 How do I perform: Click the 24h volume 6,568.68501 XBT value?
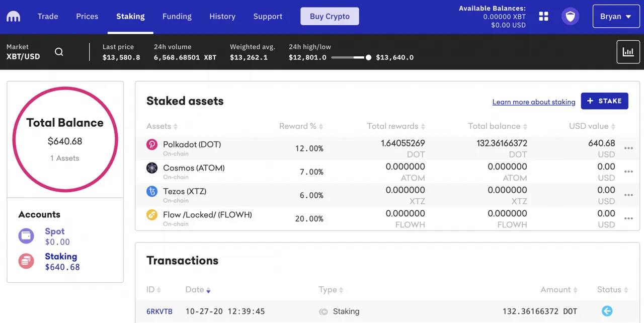185,57
